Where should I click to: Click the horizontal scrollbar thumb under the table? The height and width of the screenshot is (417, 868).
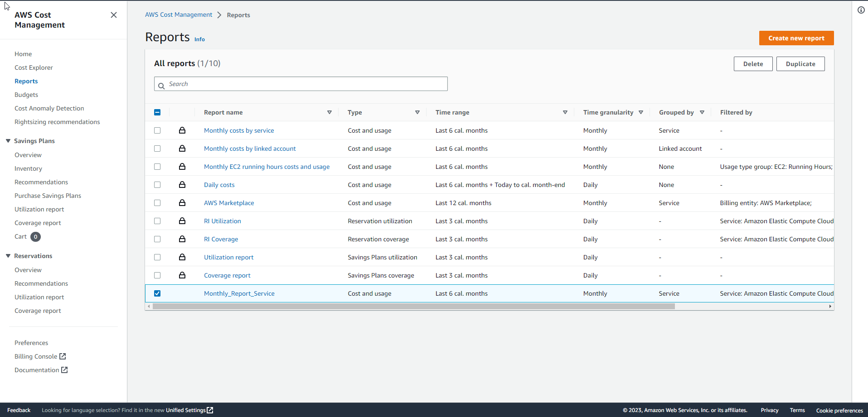pyautogui.click(x=414, y=307)
